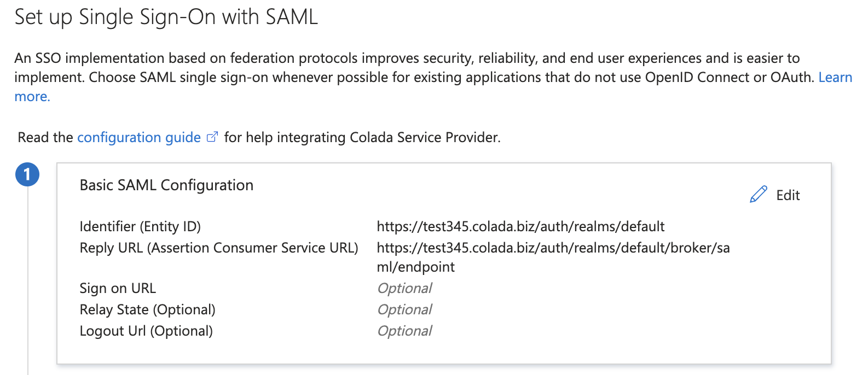Select the Identifier (Entity ID) label
868x375 pixels.
coord(140,226)
